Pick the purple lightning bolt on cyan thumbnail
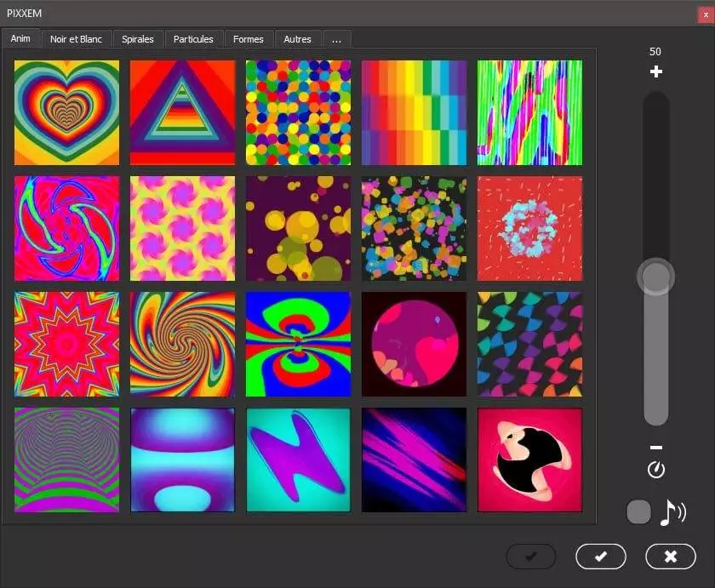715x588 pixels. [298, 460]
